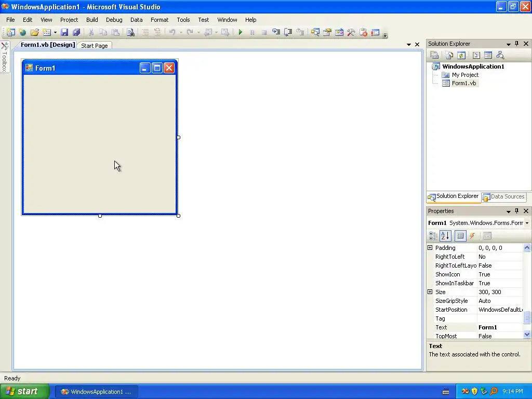
Task: Switch to the Data Sources tab
Action: (x=504, y=197)
